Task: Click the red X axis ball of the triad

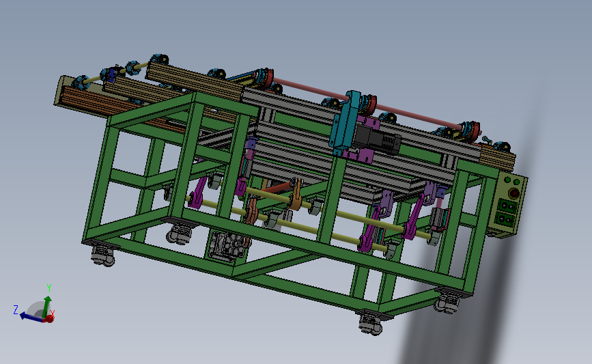Action: point(49,319)
